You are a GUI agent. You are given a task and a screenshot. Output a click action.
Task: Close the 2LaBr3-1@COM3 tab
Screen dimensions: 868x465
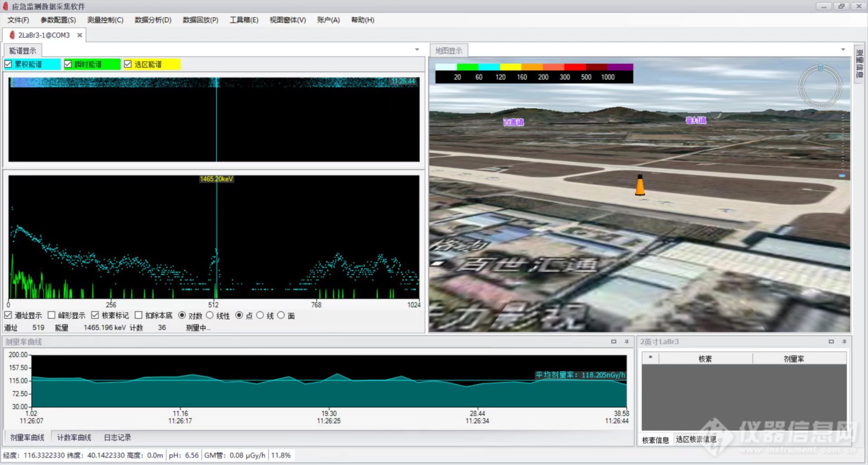pos(80,35)
